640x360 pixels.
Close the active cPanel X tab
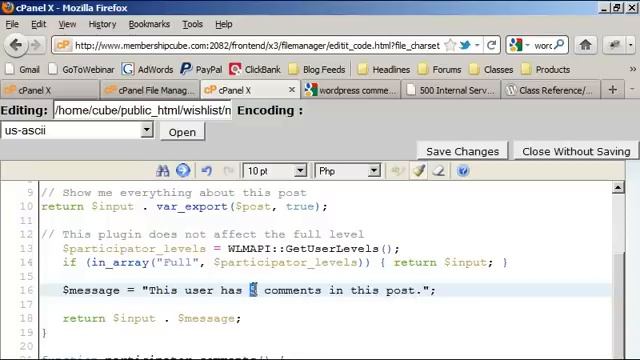(291, 90)
